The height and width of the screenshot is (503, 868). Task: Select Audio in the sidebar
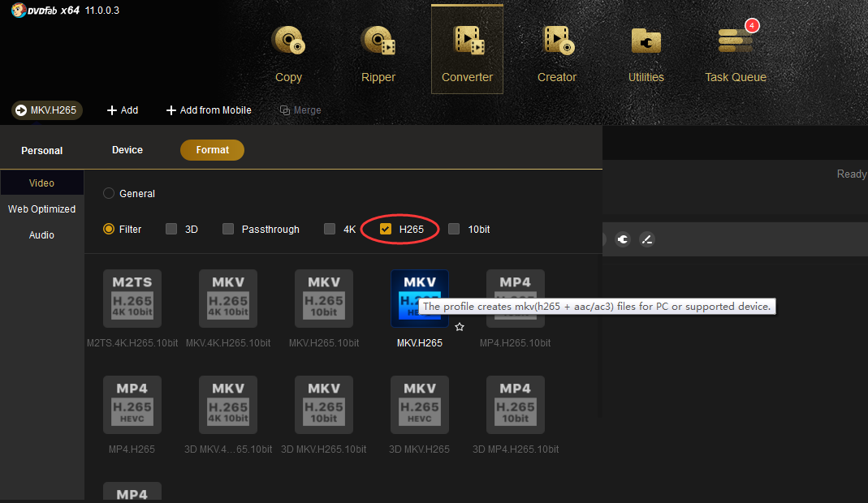[x=42, y=235]
